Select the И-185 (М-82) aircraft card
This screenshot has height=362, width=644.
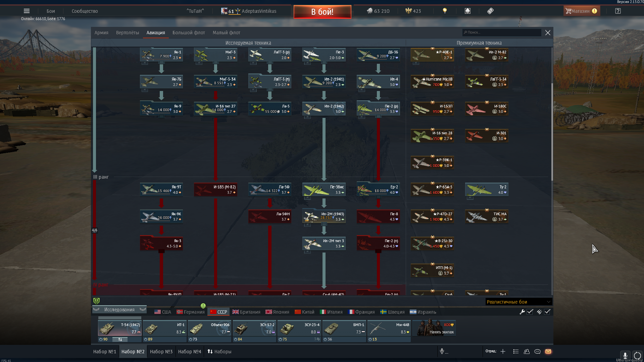[x=215, y=189]
